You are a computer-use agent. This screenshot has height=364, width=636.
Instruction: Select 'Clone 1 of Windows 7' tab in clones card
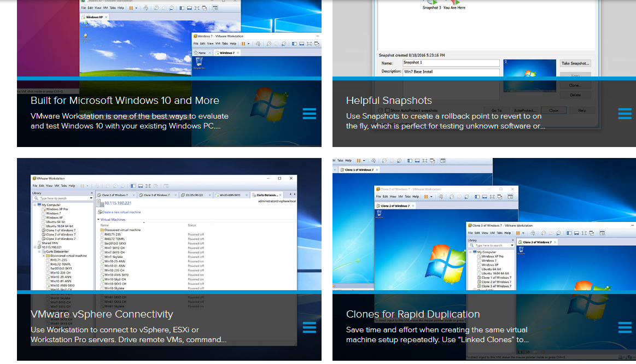tap(359, 170)
